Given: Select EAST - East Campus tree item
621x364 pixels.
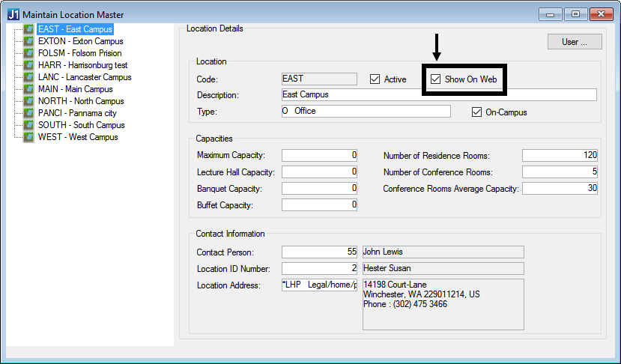Looking at the screenshot, I should click(75, 29).
